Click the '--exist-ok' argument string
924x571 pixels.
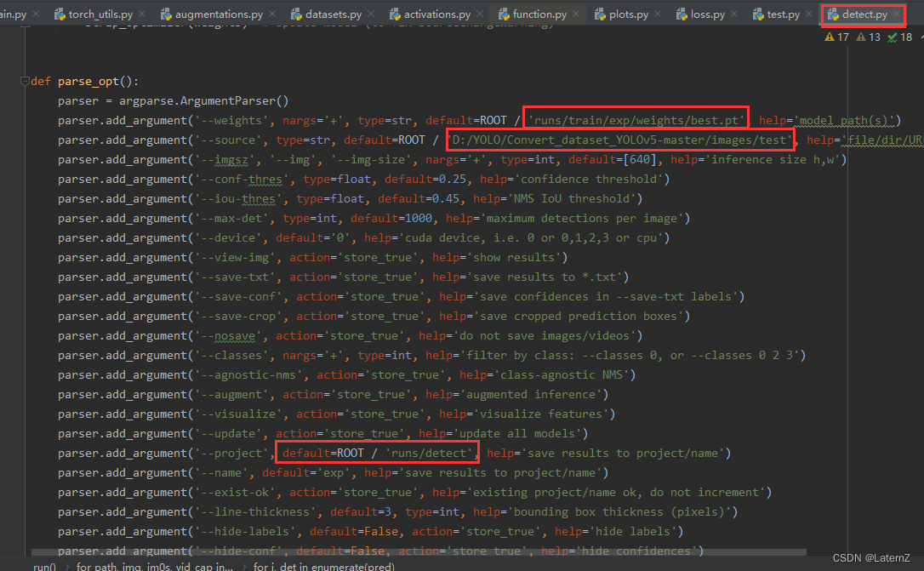235,492
